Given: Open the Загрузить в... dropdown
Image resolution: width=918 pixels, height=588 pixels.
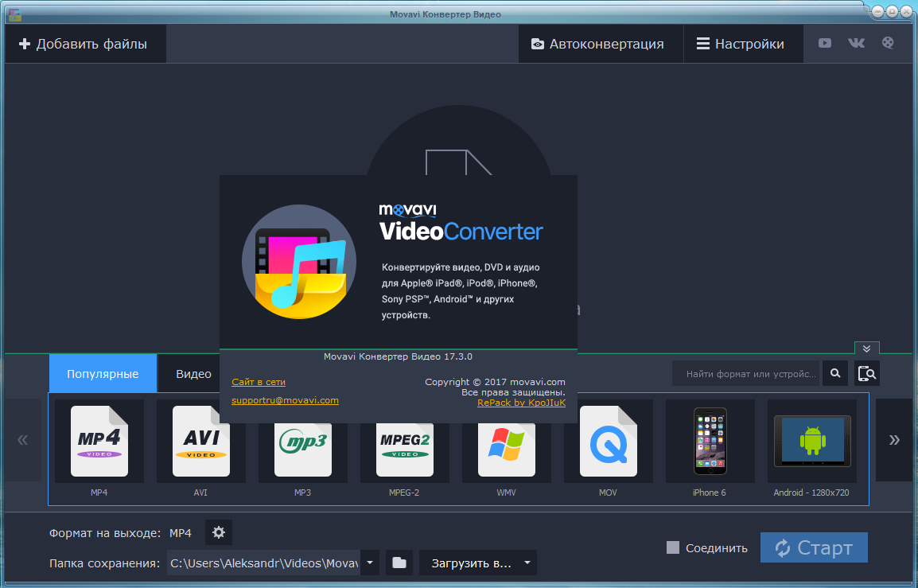Looking at the screenshot, I should [x=477, y=563].
